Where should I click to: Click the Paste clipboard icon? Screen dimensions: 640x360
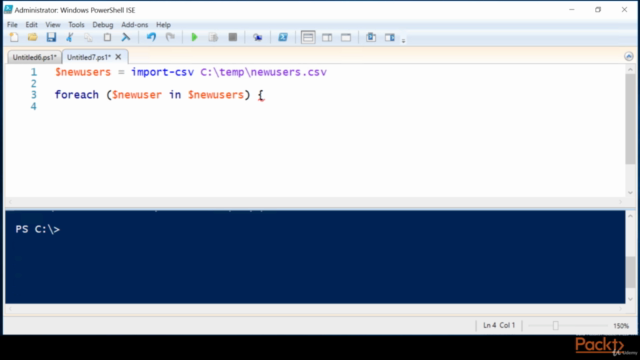107,38
